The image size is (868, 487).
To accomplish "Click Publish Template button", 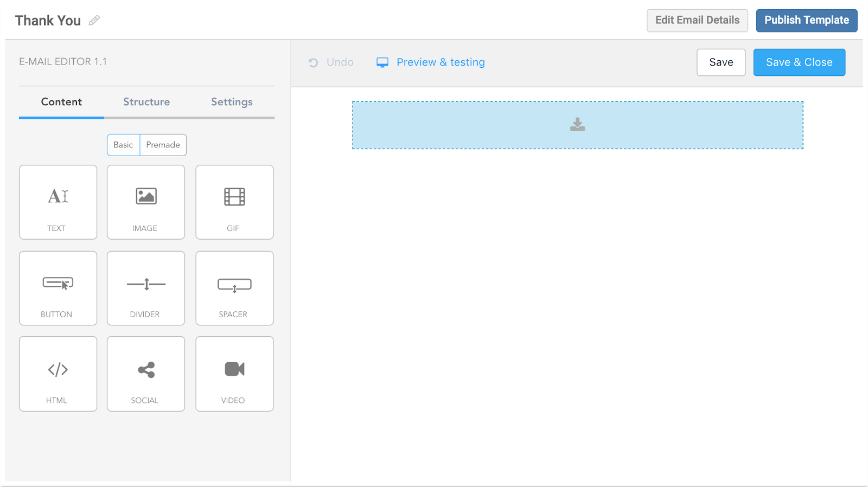I will [807, 21].
